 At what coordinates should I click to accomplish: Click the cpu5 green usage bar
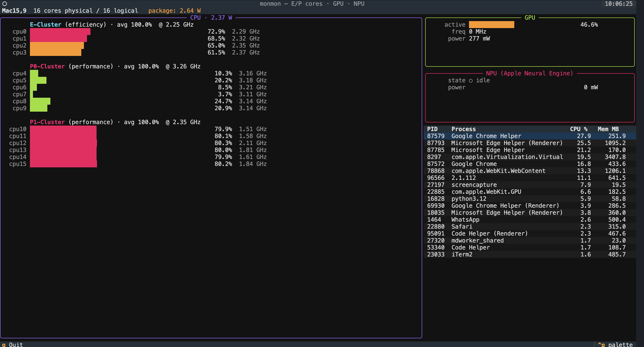(x=38, y=80)
